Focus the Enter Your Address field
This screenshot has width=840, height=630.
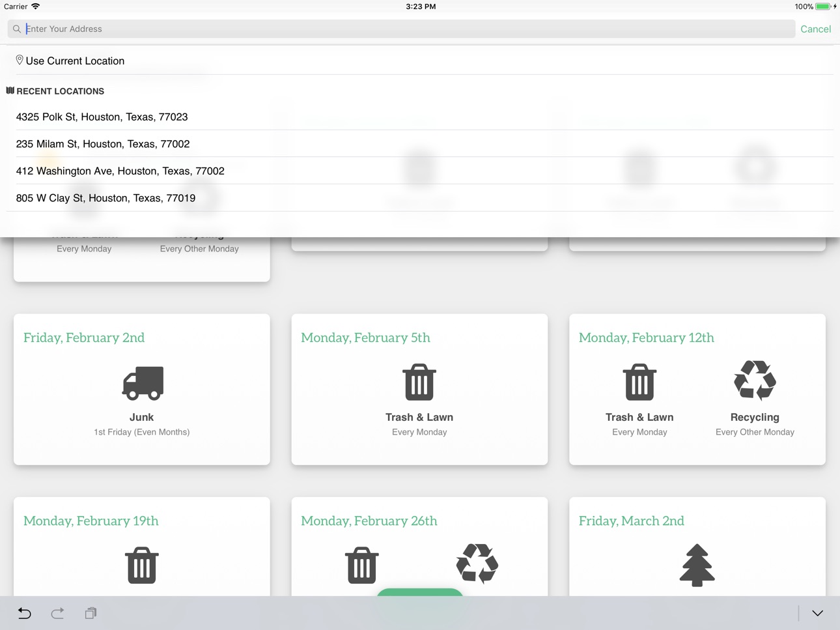(401, 29)
